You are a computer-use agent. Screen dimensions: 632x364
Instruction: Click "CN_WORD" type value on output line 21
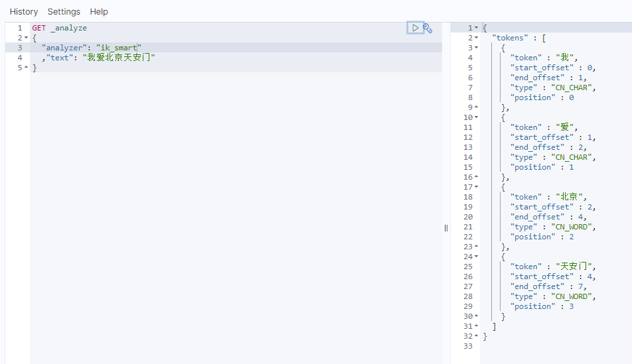573,227
